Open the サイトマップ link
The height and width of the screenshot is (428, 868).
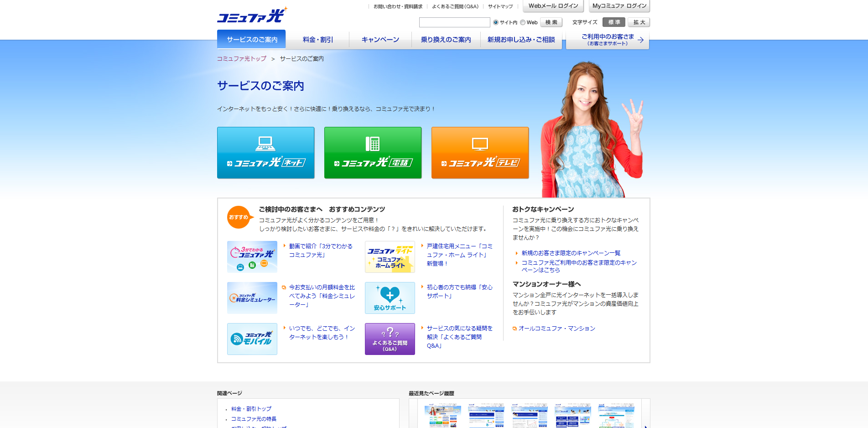(x=500, y=6)
